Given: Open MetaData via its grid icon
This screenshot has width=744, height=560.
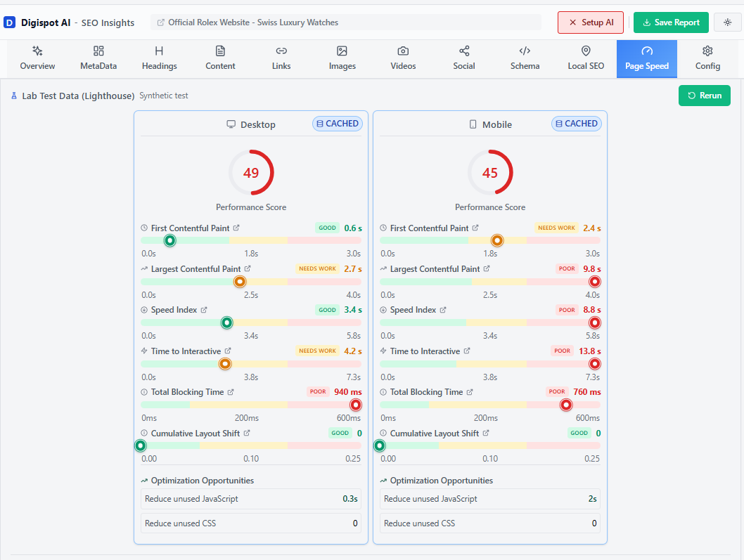Looking at the screenshot, I should 98,52.
